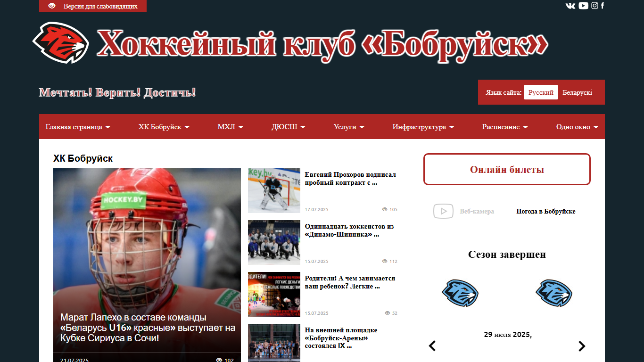644x362 pixels.
Task: Read the Евгений Прохоров contract article
Action: (x=350, y=179)
